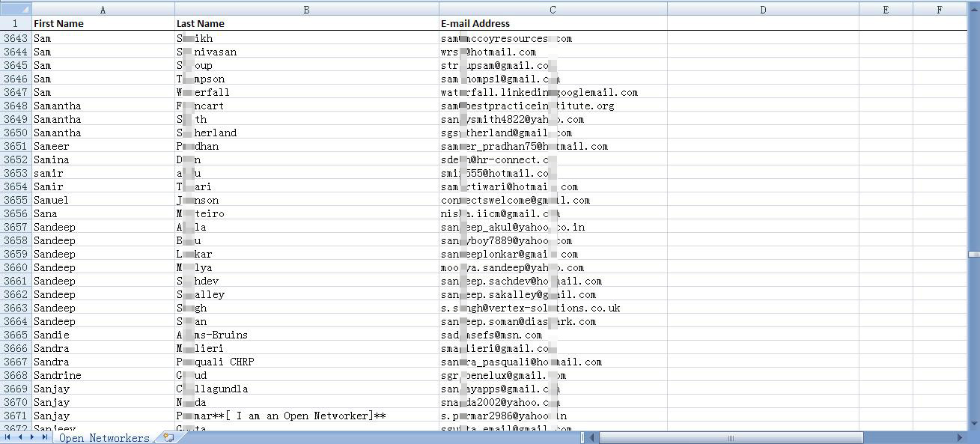Select row header 3650
The image size is (980, 444).
16,133
